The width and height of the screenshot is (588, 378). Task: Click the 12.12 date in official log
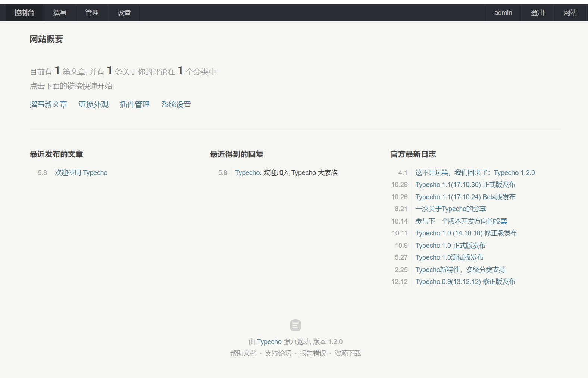click(x=400, y=282)
